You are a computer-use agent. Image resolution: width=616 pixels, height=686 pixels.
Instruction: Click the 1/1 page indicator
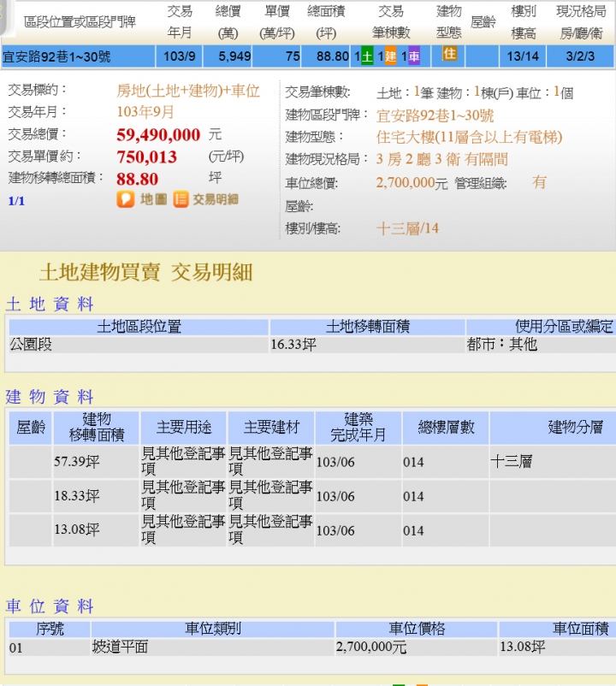coord(16,201)
